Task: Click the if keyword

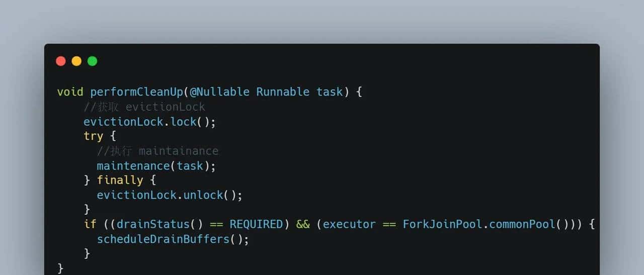Action: (90, 224)
